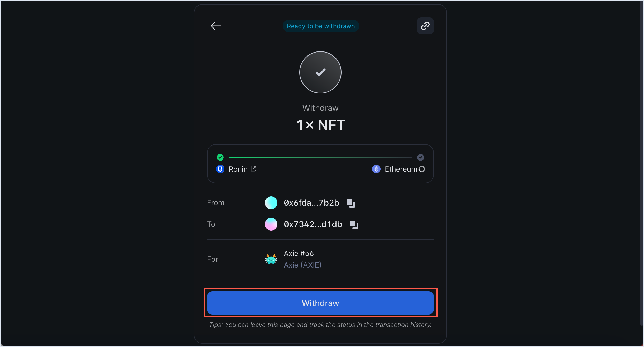Click the back arrow to return
Screen dimensions: 644x347
tap(216, 26)
